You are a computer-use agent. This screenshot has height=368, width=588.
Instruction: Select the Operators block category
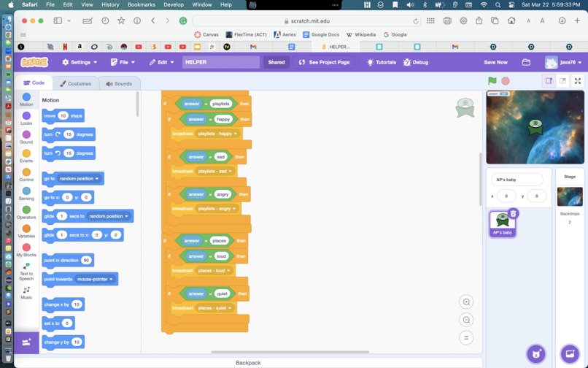[26, 212]
